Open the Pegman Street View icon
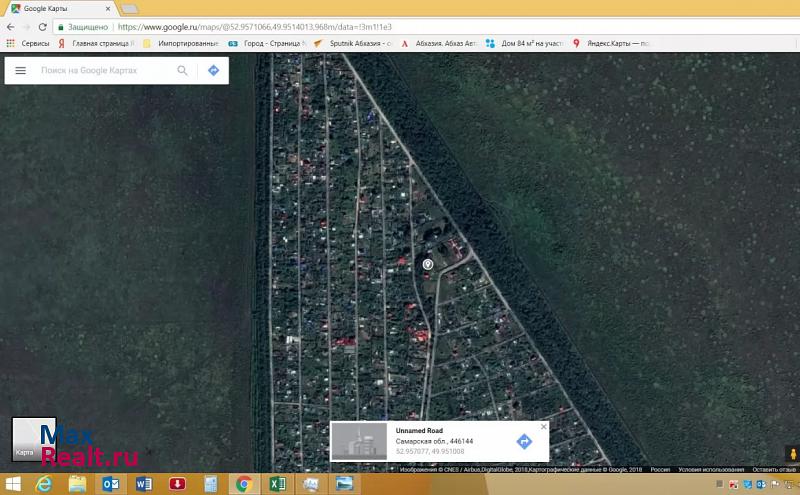 (x=791, y=452)
